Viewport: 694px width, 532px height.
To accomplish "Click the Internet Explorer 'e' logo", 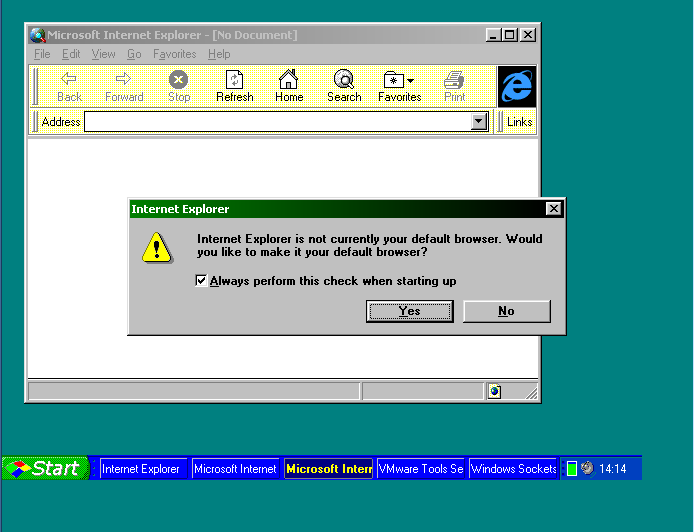I will pyautogui.click(x=516, y=87).
